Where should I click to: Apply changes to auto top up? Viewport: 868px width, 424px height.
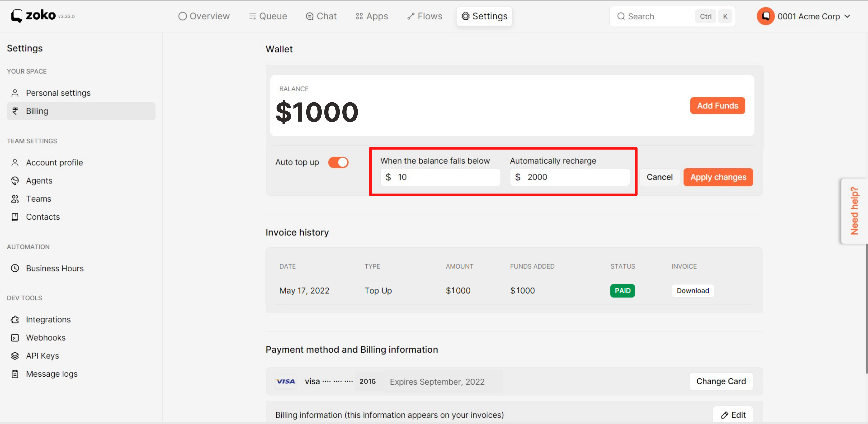coord(718,177)
